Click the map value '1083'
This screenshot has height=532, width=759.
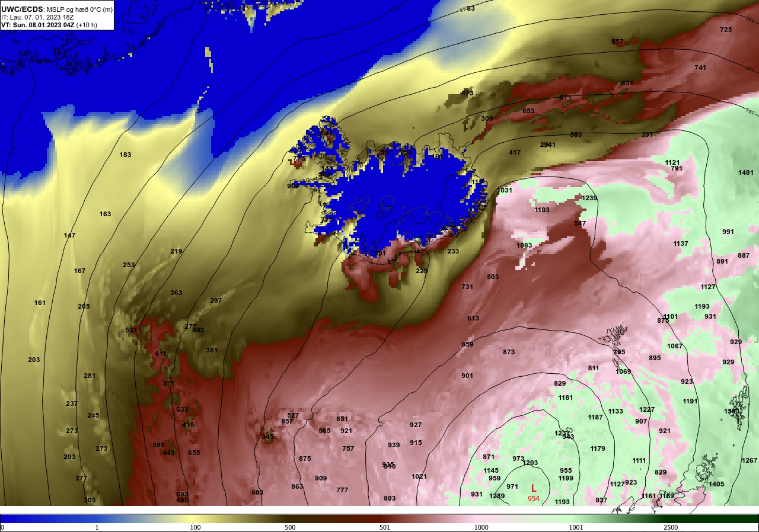[524, 245]
